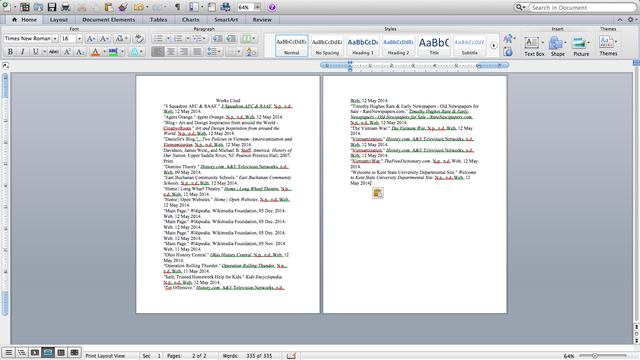Open the line spacing dropdown
The height and width of the screenshot is (360, 640).
coord(213,52)
